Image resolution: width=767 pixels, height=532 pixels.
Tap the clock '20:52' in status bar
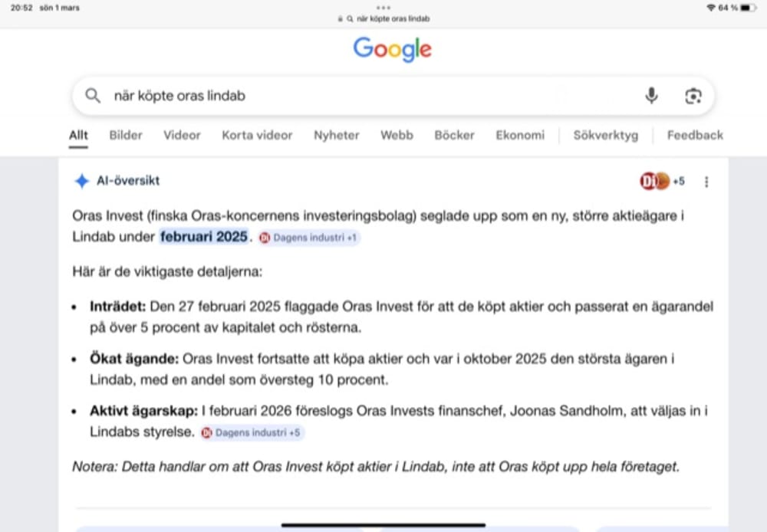click(21, 8)
